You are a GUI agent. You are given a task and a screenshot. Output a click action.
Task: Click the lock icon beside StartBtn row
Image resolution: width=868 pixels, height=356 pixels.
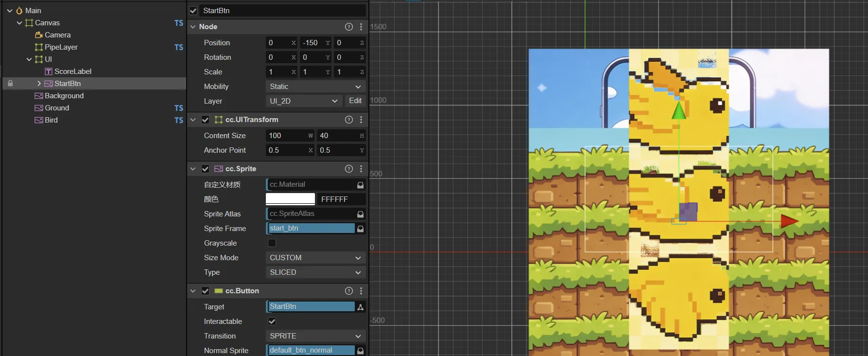click(10, 84)
